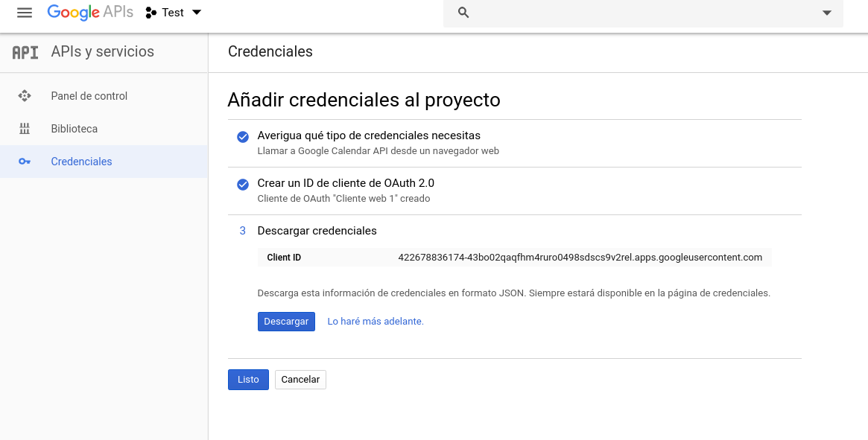
Task: Expand the Crear un ID de cliente step
Action: pos(346,183)
